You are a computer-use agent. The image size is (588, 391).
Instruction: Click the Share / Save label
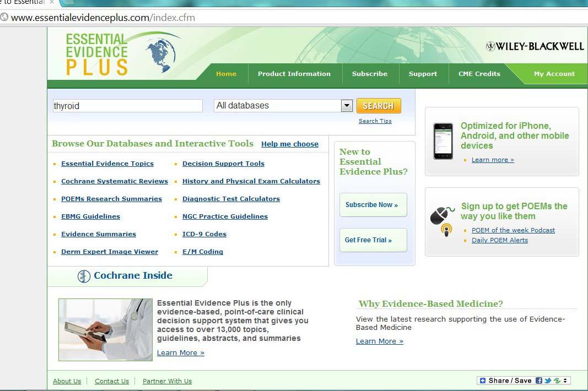click(510, 381)
